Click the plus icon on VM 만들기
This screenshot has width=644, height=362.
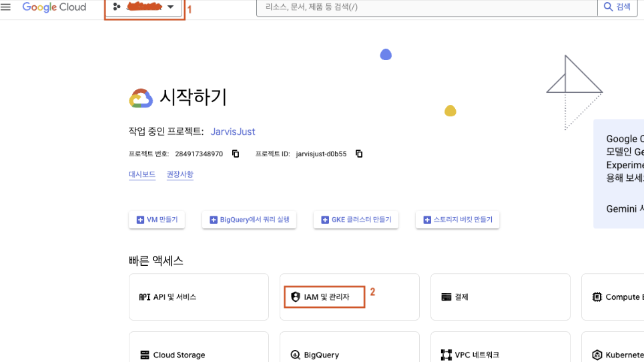140,220
